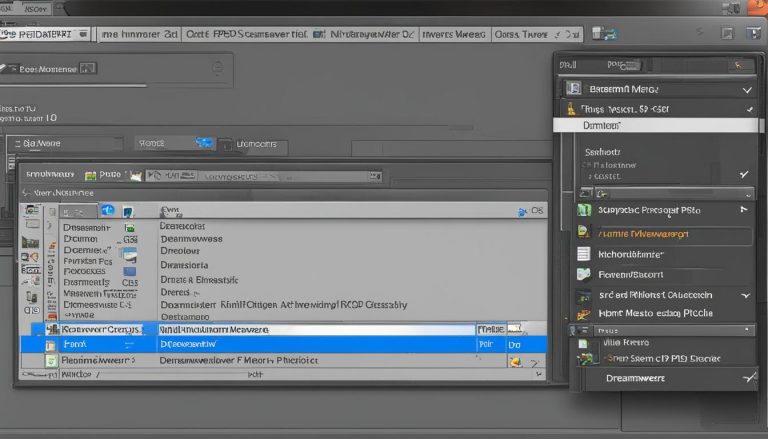Viewport: 768px width, 439px height.
Task: Select the blue 'Fant' row in the file list
Action: (284, 344)
